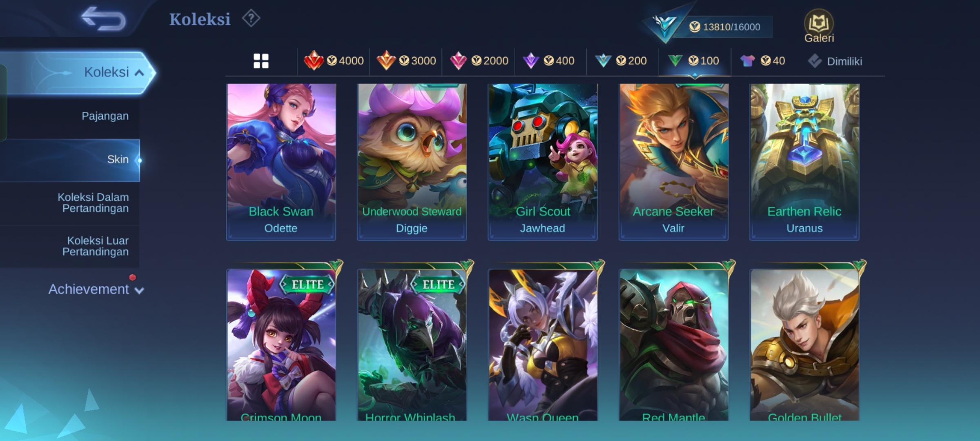Screen dimensions: 980x441
Task: Filter by 4000 red gem tier
Action: [x=334, y=61]
